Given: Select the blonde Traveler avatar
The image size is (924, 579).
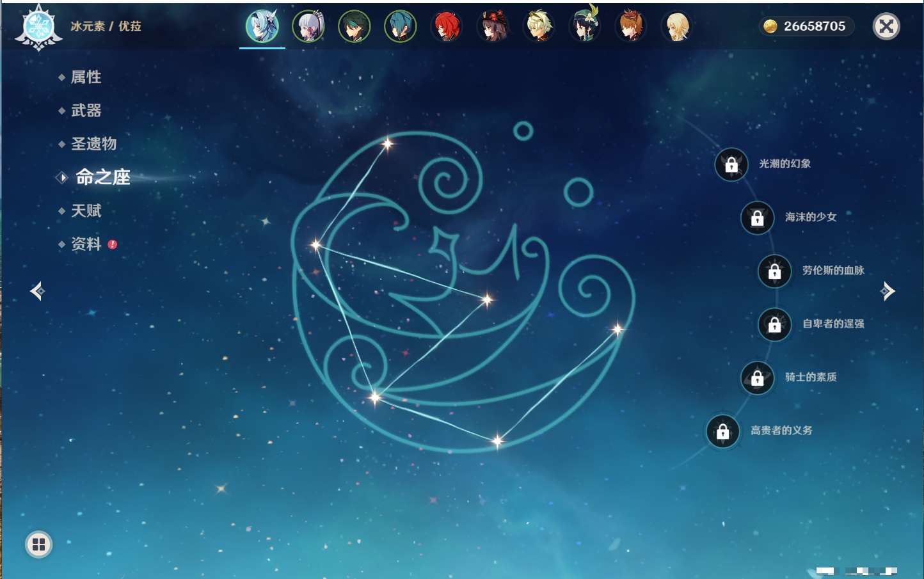Looking at the screenshot, I should coord(676,27).
